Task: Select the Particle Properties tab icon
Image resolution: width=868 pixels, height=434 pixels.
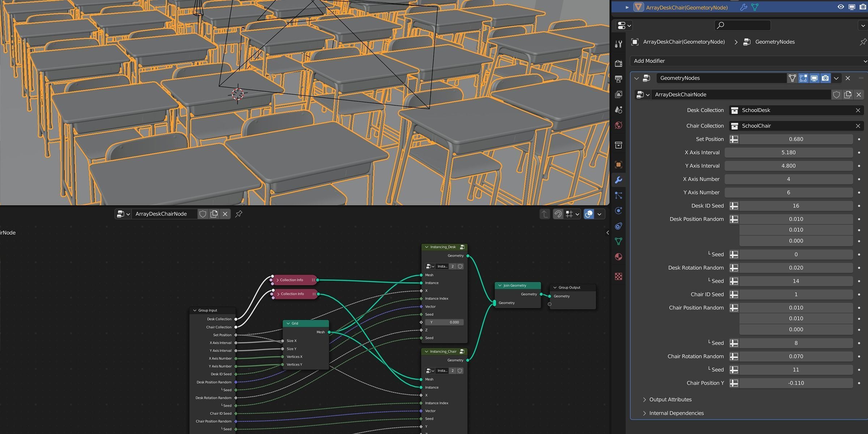Action: (x=618, y=195)
